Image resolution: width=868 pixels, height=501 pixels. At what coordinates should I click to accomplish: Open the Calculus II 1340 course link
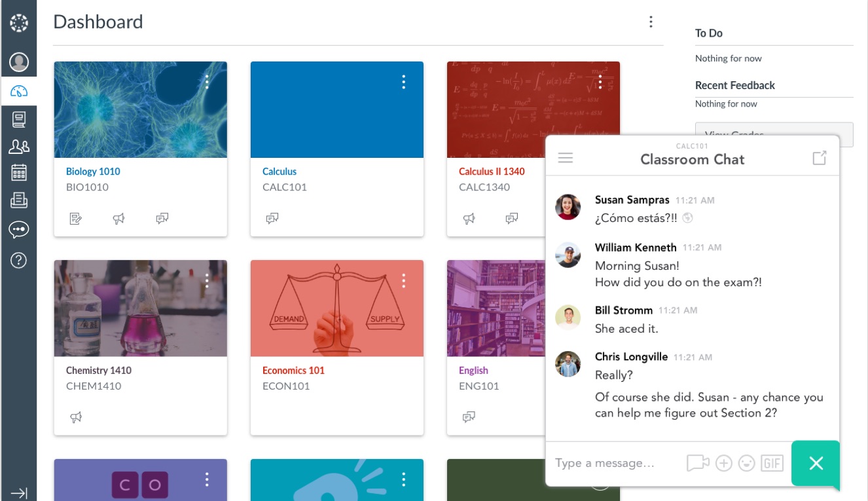pyautogui.click(x=492, y=172)
